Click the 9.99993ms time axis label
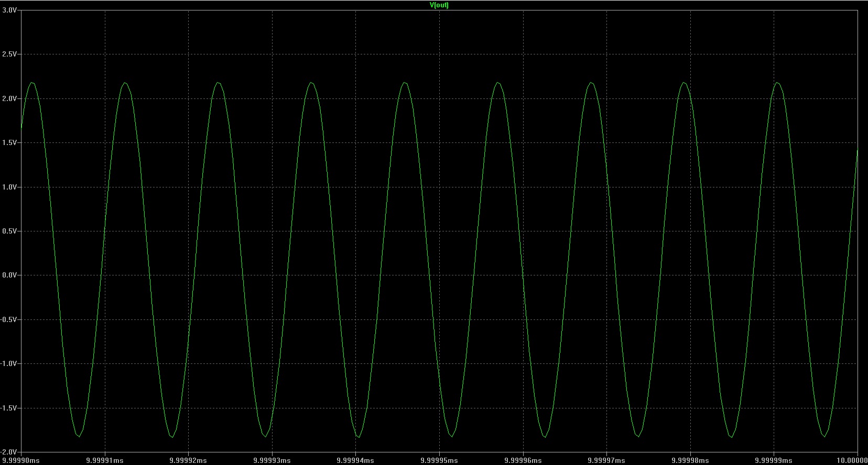This screenshot has height=465, width=868. point(272,460)
